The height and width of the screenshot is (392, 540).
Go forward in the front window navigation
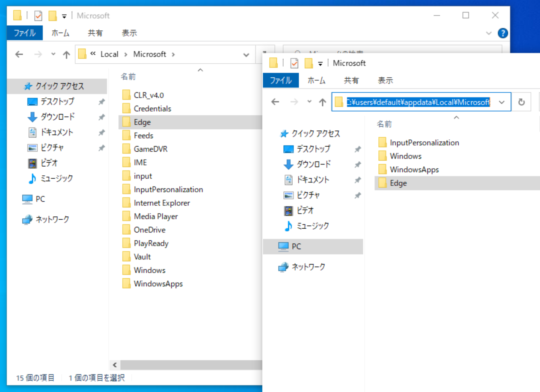(294, 102)
